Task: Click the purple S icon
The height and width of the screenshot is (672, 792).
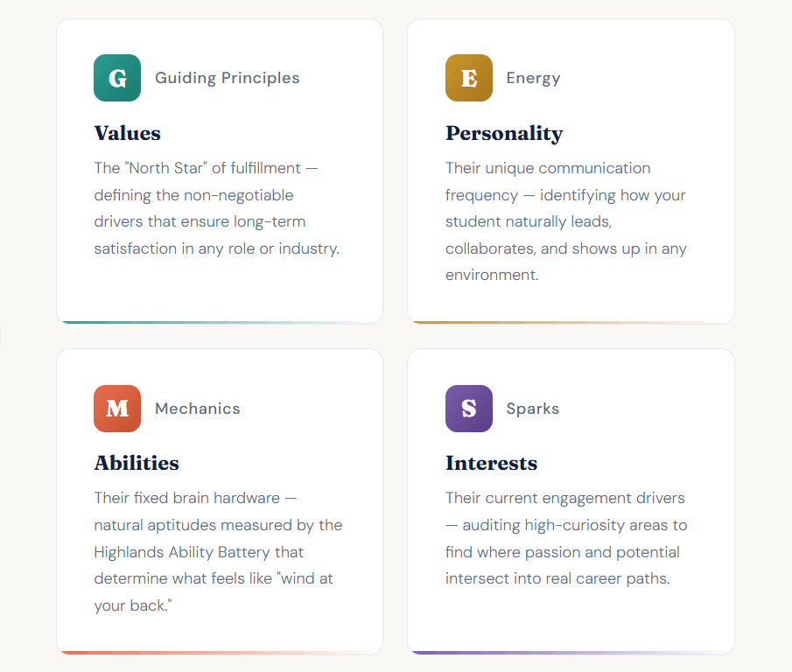Action: (x=468, y=409)
